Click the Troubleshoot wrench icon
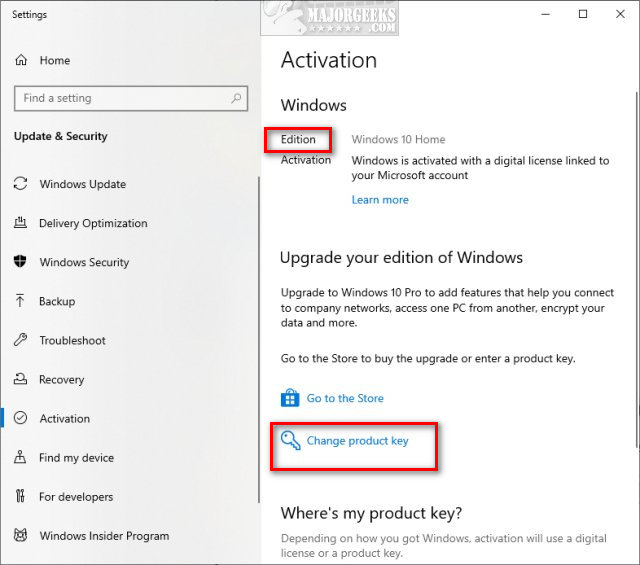The image size is (640, 565). point(20,340)
